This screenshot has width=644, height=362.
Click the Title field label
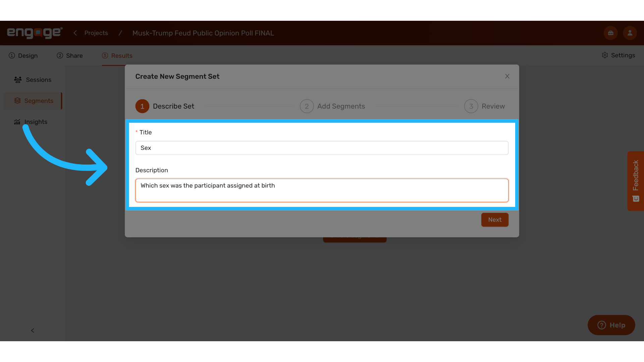(146, 132)
